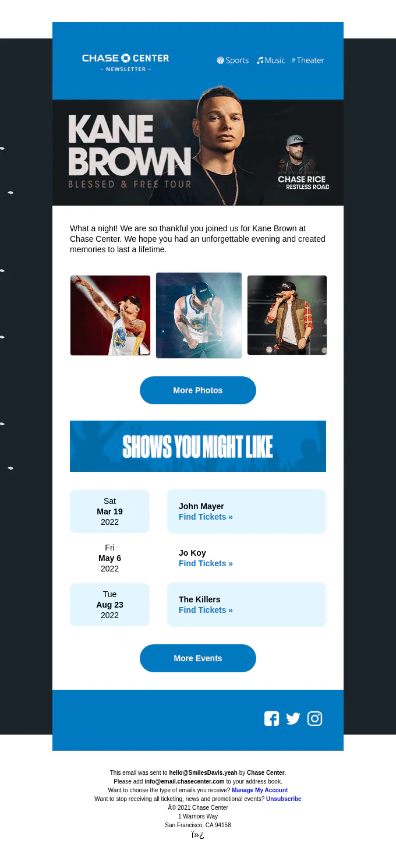Click the More Photos button
396x868 pixels.
point(198,390)
